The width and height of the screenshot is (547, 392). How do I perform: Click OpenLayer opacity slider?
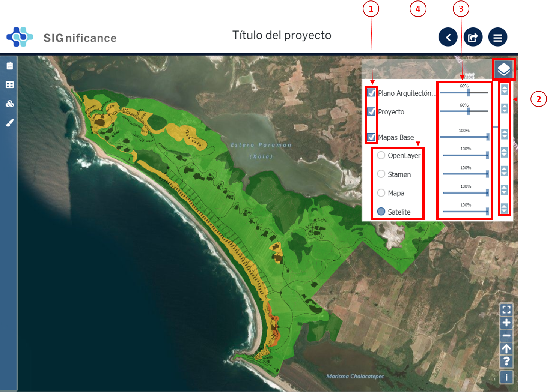[x=466, y=155]
